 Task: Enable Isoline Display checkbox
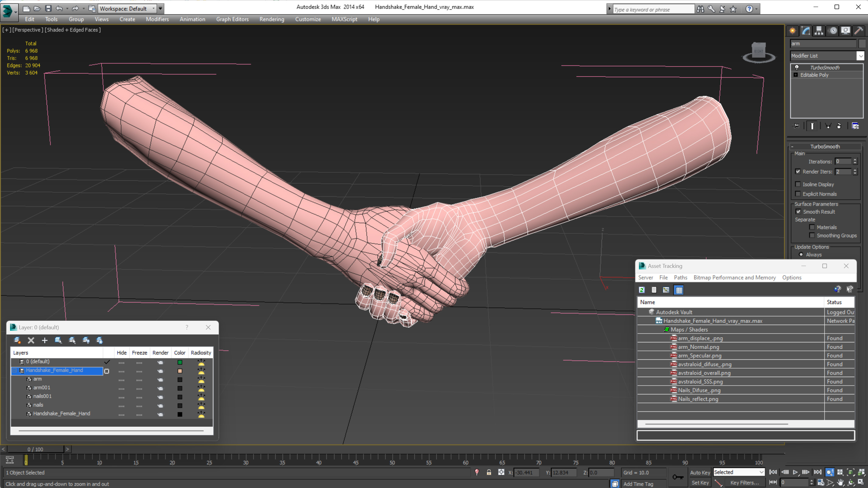tap(798, 184)
